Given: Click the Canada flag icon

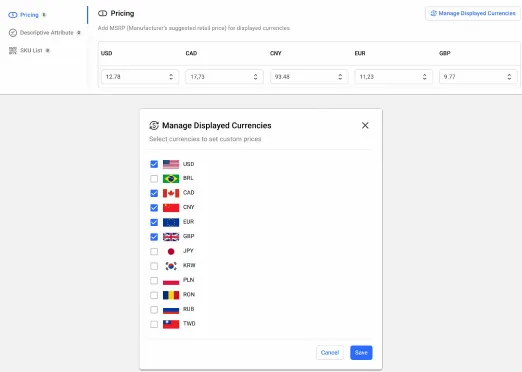Looking at the screenshot, I should (171, 193).
